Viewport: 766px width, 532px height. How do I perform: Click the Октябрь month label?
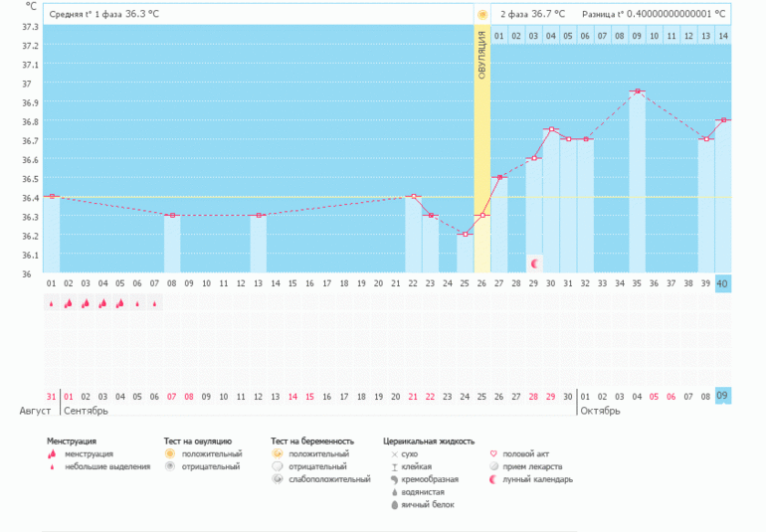[600, 410]
